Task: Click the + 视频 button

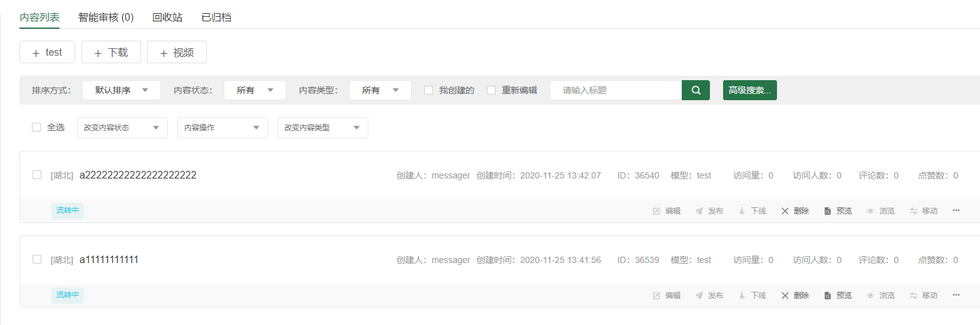Action: (177, 53)
